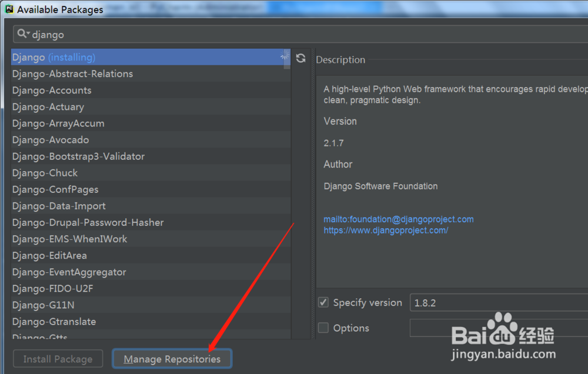Select Django-EMS-WhenIWork in the list
588x374 pixels.
[x=151, y=239]
